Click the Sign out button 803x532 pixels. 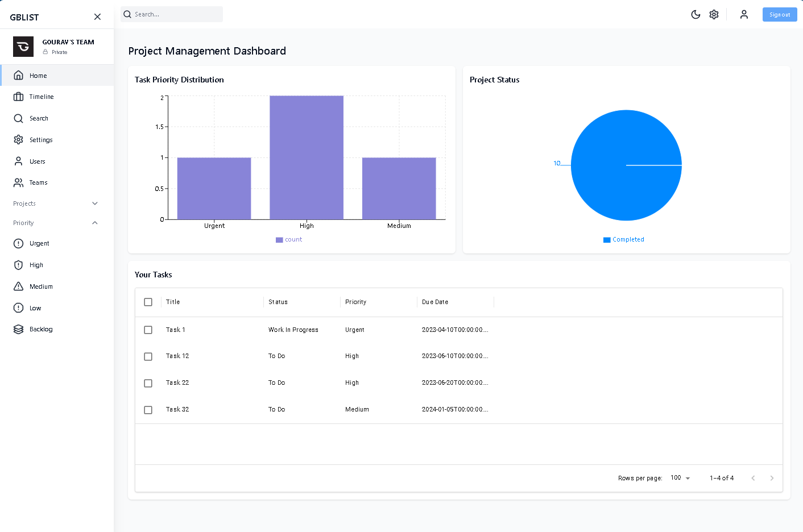780,15
